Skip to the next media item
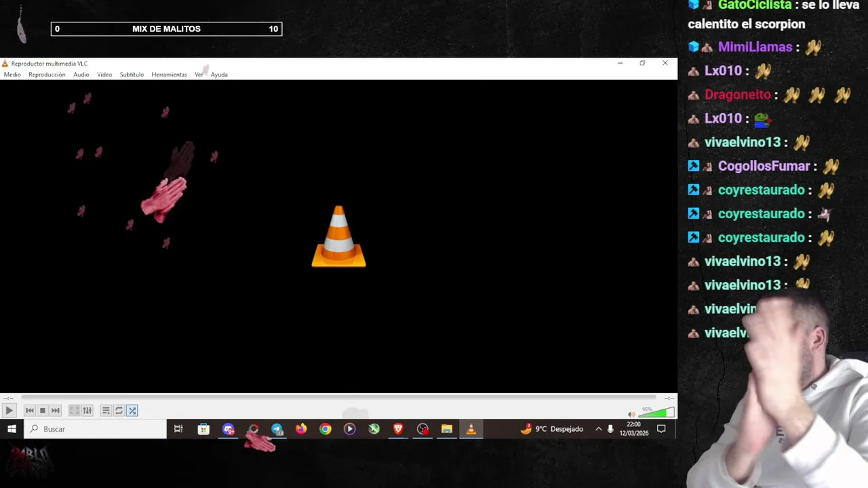The width and height of the screenshot is (868, 488). tap(56, 411)
